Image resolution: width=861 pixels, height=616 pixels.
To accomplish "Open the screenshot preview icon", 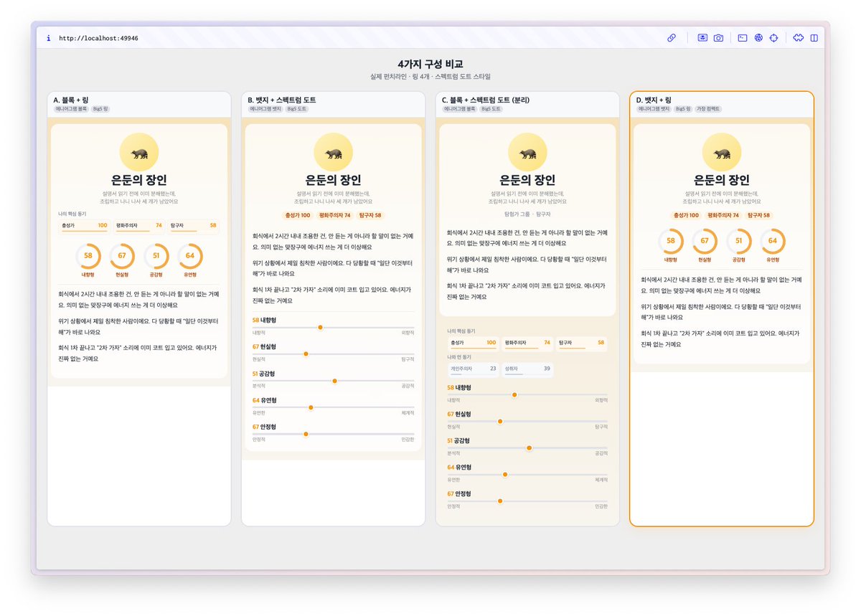I will (702, 37).
